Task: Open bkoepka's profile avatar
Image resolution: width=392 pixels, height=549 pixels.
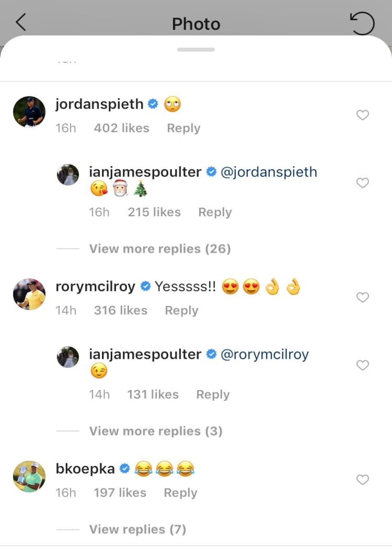Action: [x=29, y=476]
